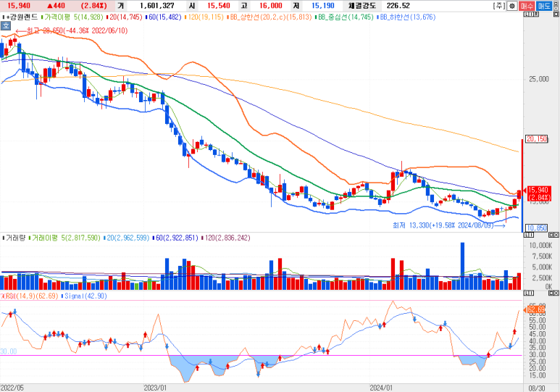Image resolution: width=560 pixels, height=392 pixels.
Task: Click price panel scale icons at top of axis
Action: click(x=531, y=14)
